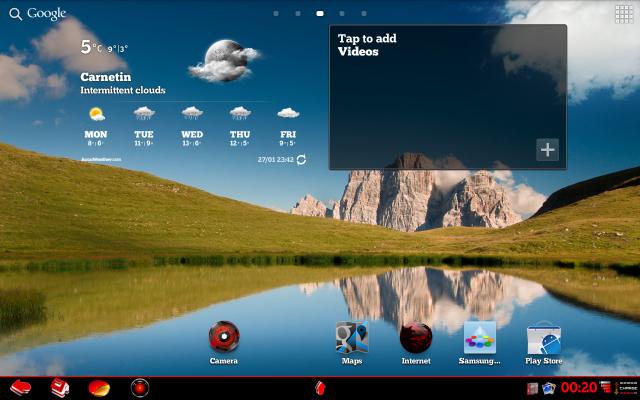
Task: Tap the red-orange oval icon in bottom bar
Action: pos(99,388)
